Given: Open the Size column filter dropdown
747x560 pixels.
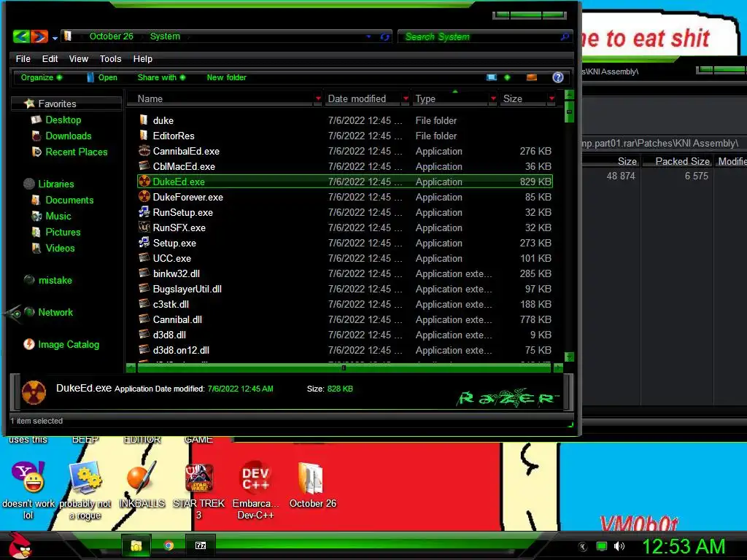Looking at the screenshot, I should pyautogui.click(x=551, y=98).
